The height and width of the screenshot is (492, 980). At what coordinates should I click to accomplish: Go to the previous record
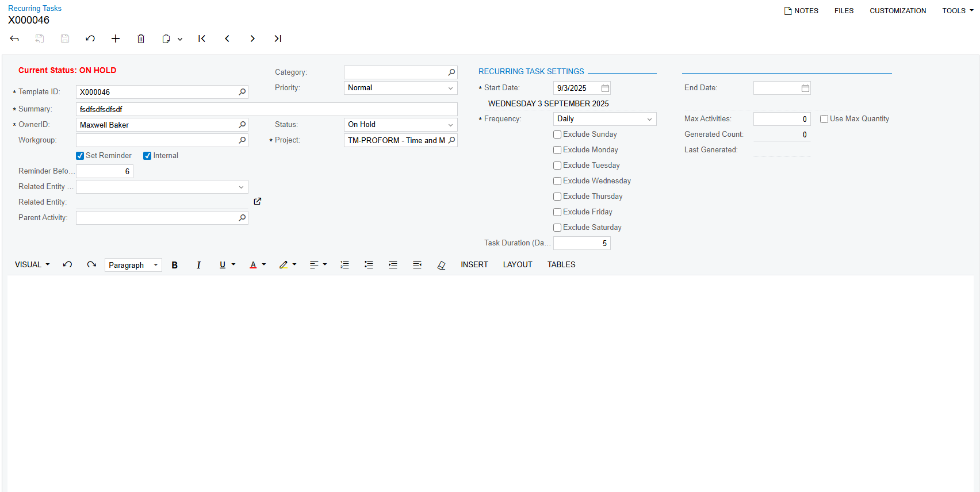227,39
